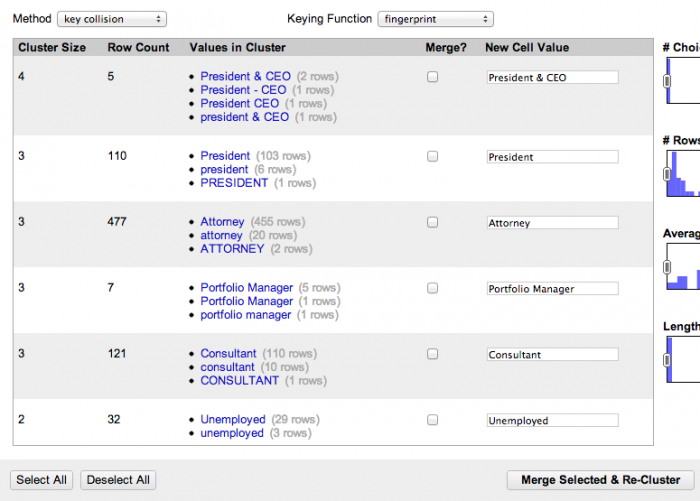Toggle Merge checkbox for Consultant cluster
Viewport: 700px width, 501px height.
[x=432, y=354]
